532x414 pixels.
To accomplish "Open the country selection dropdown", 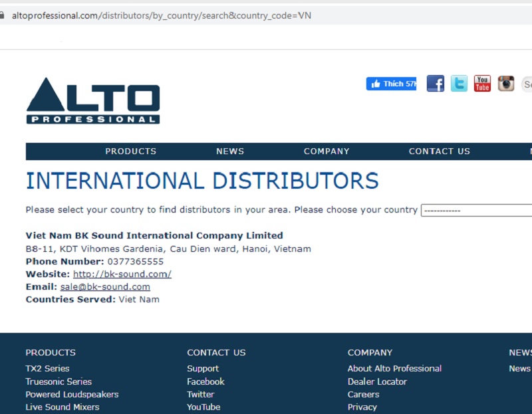I will [x=476, y=211].
